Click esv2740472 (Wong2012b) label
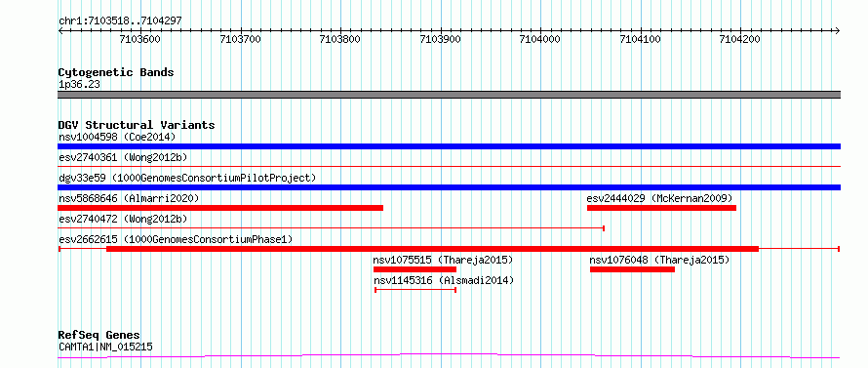This screenshot has height=368, width=868. pos(123,219)
